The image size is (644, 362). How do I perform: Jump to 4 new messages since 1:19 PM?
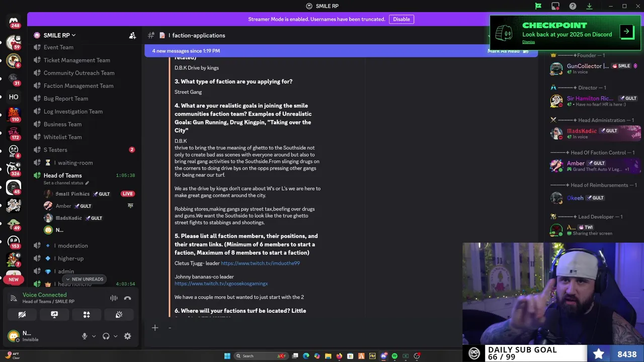pos(186,51)
